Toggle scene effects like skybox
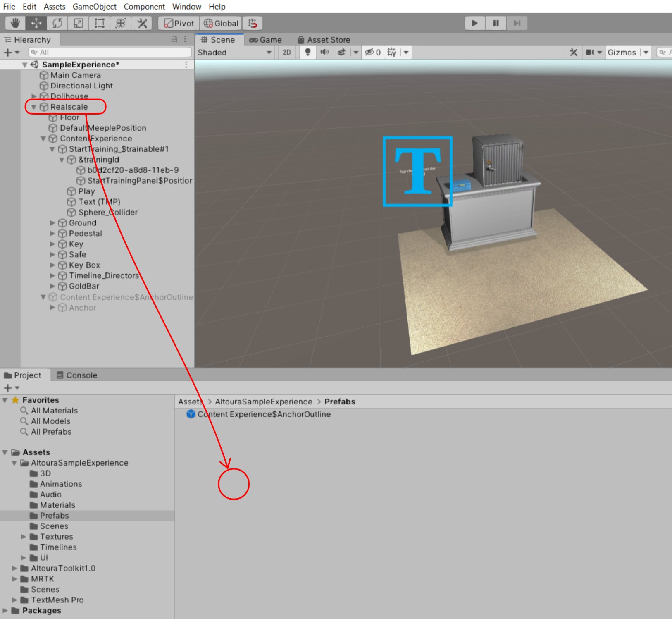The width and height of the screenshot is (672, 619). click(x=341, y=53)
